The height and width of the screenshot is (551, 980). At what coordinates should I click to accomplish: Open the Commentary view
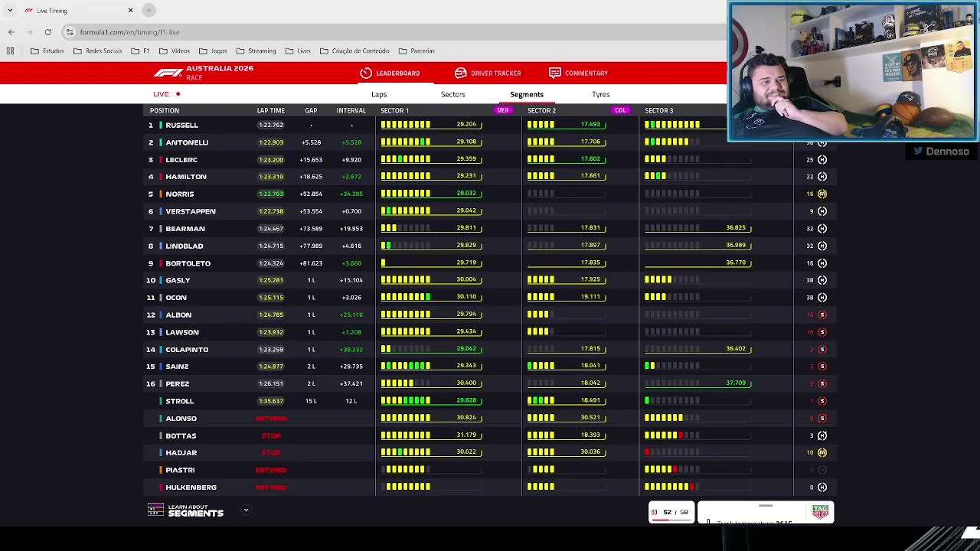tap(579, 73)
